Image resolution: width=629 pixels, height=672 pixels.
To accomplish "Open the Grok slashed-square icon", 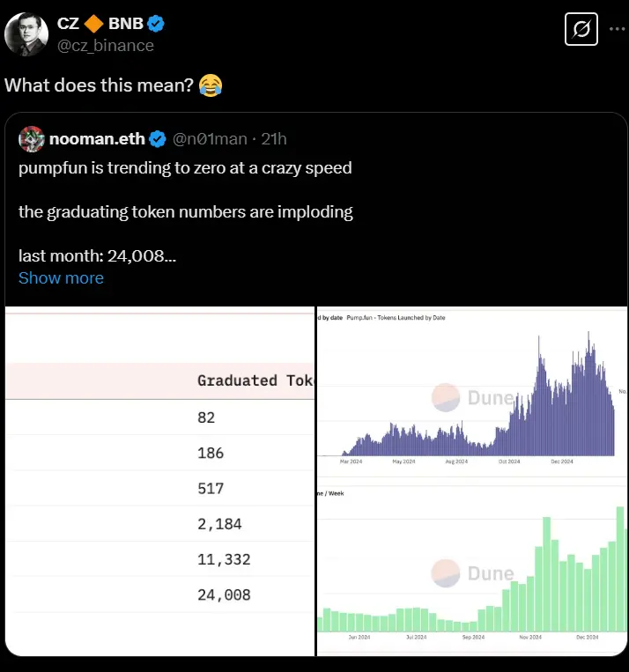I will click(581, 31).
